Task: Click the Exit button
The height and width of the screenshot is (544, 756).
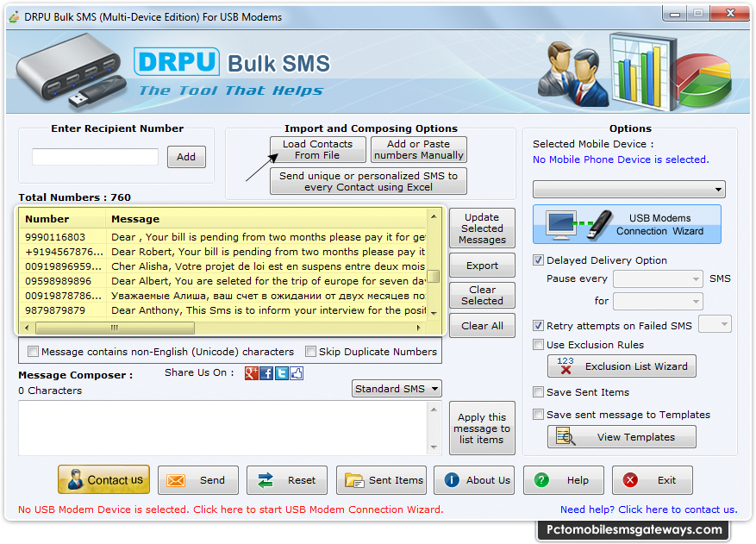Action: point(653,480)
